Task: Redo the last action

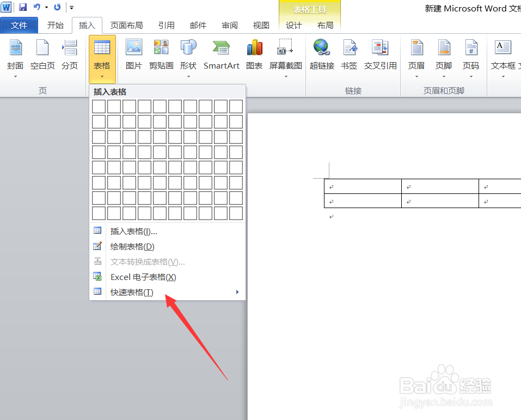Action: point(57,7)
